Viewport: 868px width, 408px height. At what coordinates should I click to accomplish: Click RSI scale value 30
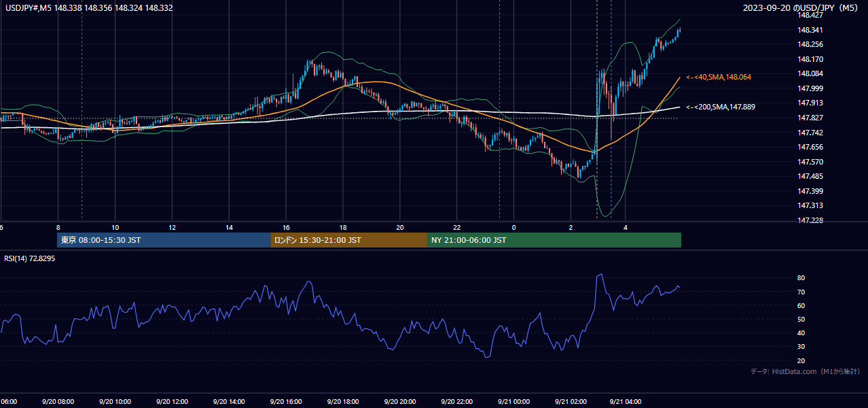click(x=801, y=347)
